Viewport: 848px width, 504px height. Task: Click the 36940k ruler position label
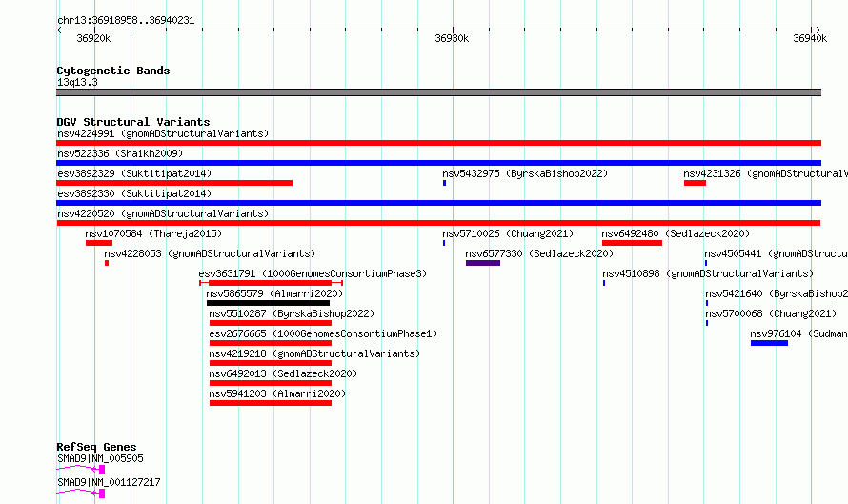(x=810, y=38)
